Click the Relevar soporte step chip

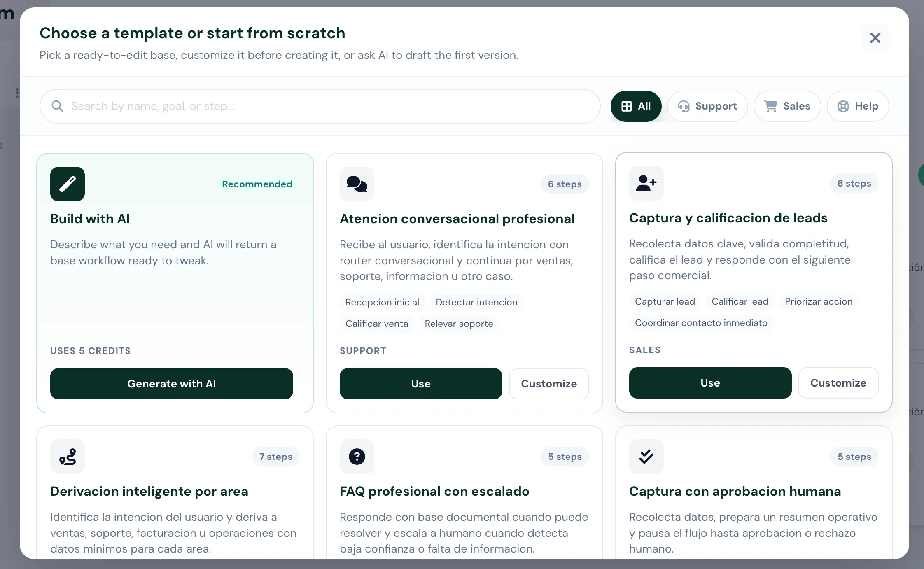459,324
